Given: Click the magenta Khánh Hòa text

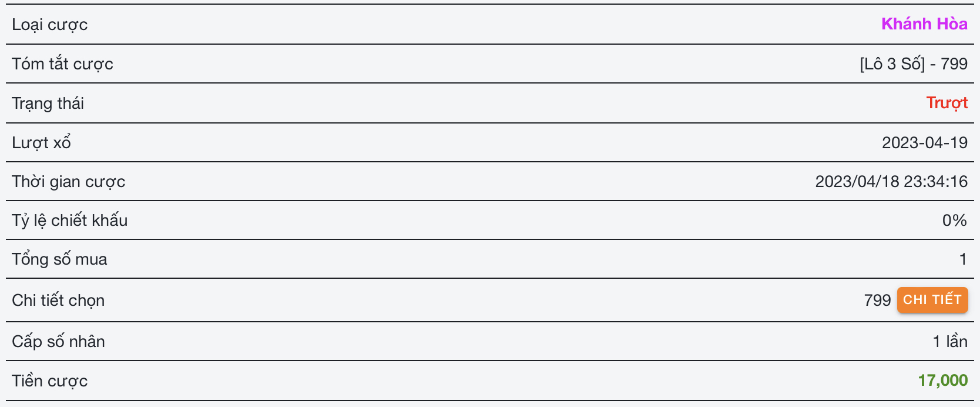Looking at the screenshot, I should click(x=924, y=24).
